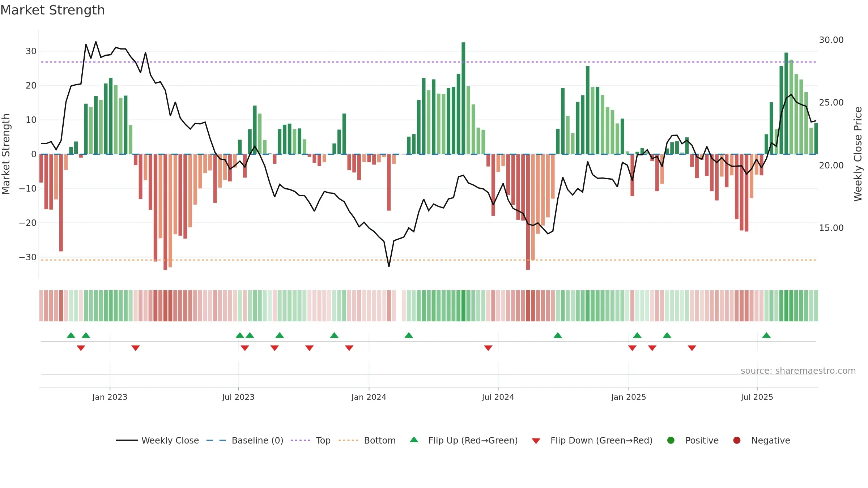Select the only green flip-up triangle after Jul 2025
This screenshot has width=868, height=488.
[766, 335]
